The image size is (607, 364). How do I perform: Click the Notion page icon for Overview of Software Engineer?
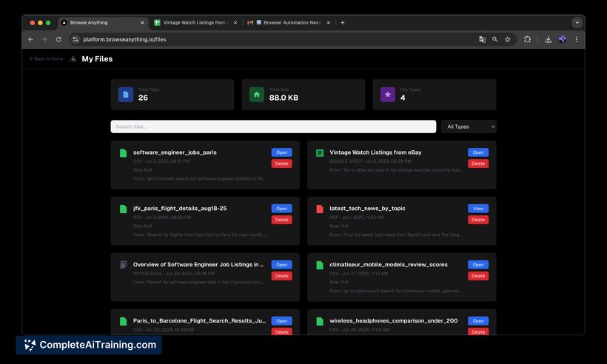[x=124, y=265]
